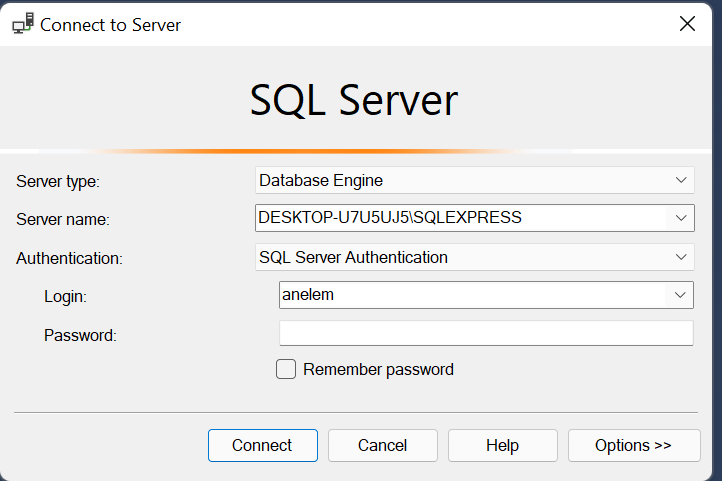This screenshot has height=481, width=722.
Task: Click the SQL Server banner heading
Action: (x=353, y=100)
